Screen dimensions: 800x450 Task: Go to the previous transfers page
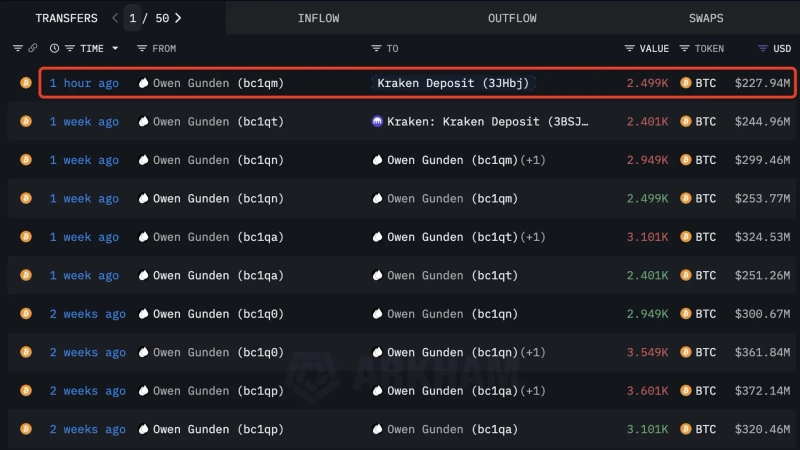click(x=115, y=18)
